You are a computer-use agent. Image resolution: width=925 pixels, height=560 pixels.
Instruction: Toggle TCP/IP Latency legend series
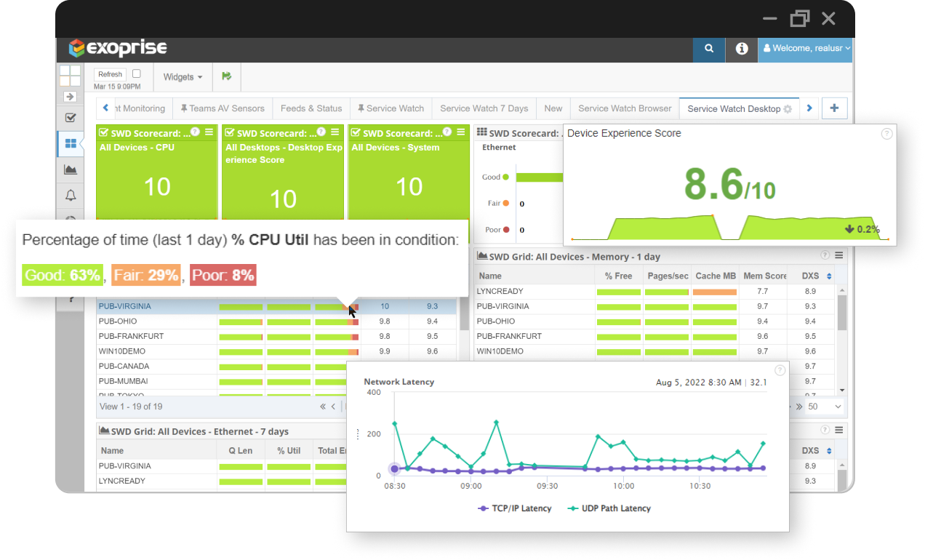pyautogui.click(x=515, y=508)
